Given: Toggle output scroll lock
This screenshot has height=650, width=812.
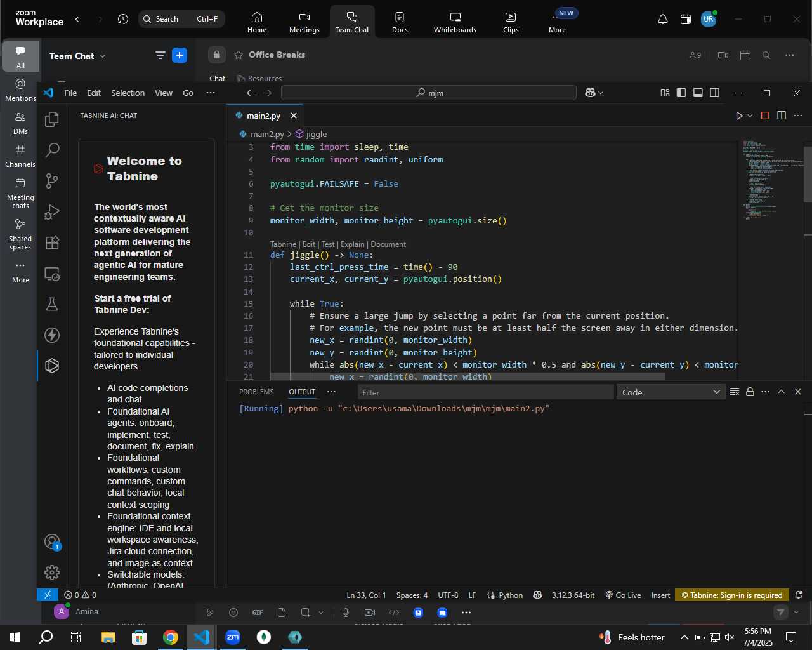Looking at the screenshot, I should [x=750, y=392].
